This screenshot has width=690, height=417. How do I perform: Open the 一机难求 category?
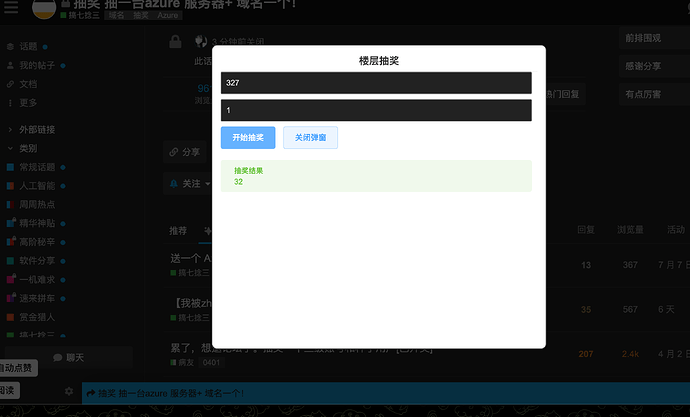(37, 280)
